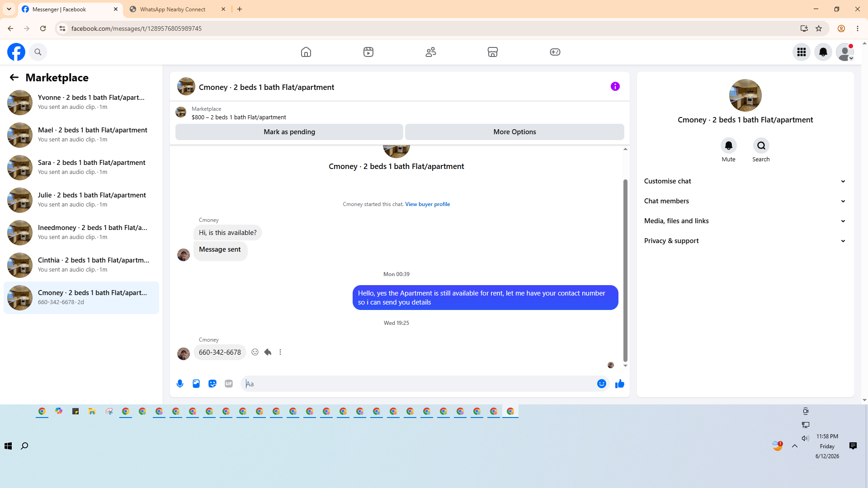Screen dimensions: 868x488
Task: Choose a sticker from the sticker icon
Action: (x=212, y=384)
